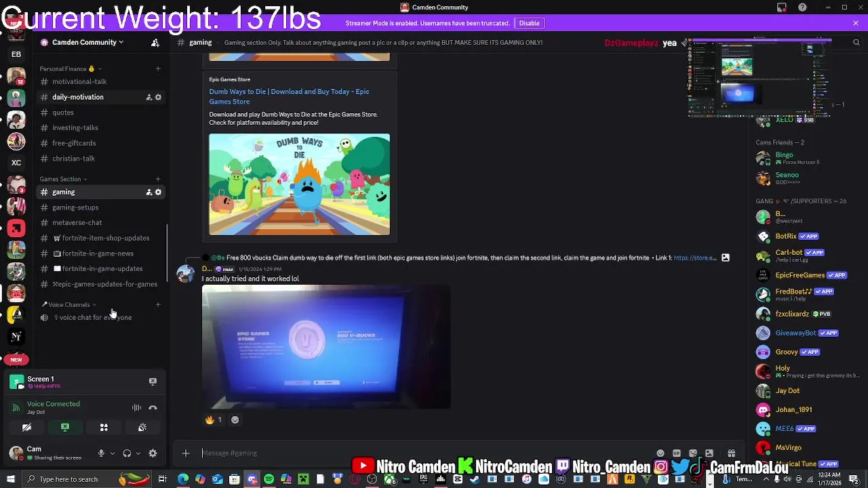Click image icon on replied message
Screen dimensions: 868x488
[x=726, y=258]
